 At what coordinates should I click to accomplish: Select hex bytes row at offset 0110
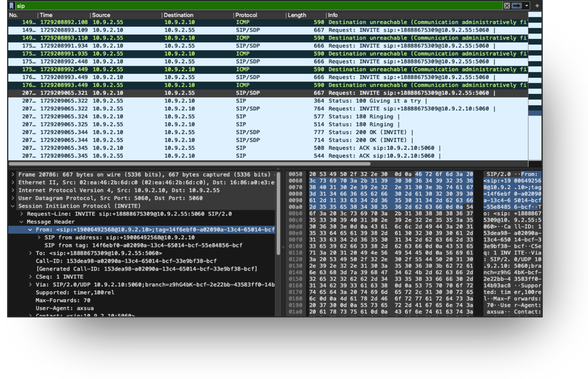[x=391, y=253]
